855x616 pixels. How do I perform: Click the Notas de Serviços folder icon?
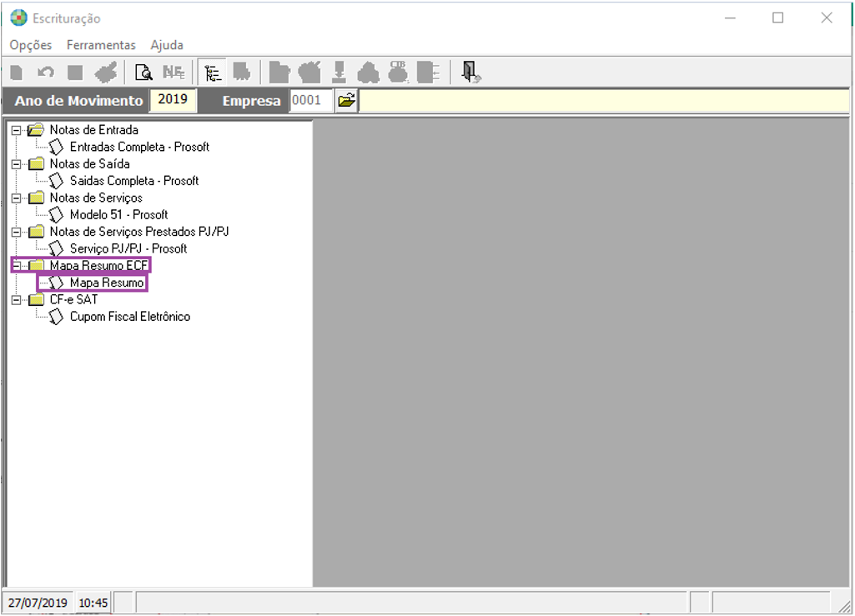36,198
